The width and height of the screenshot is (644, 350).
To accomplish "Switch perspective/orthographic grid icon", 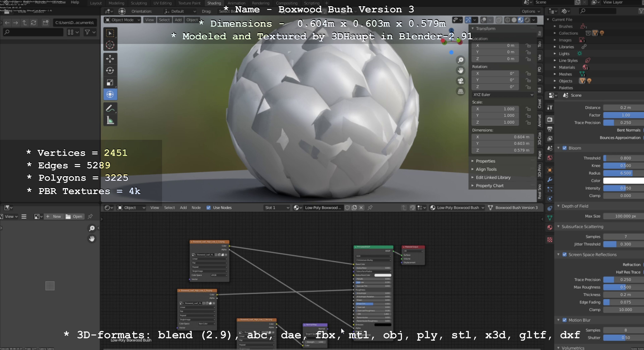I will [x=460, y=92].
